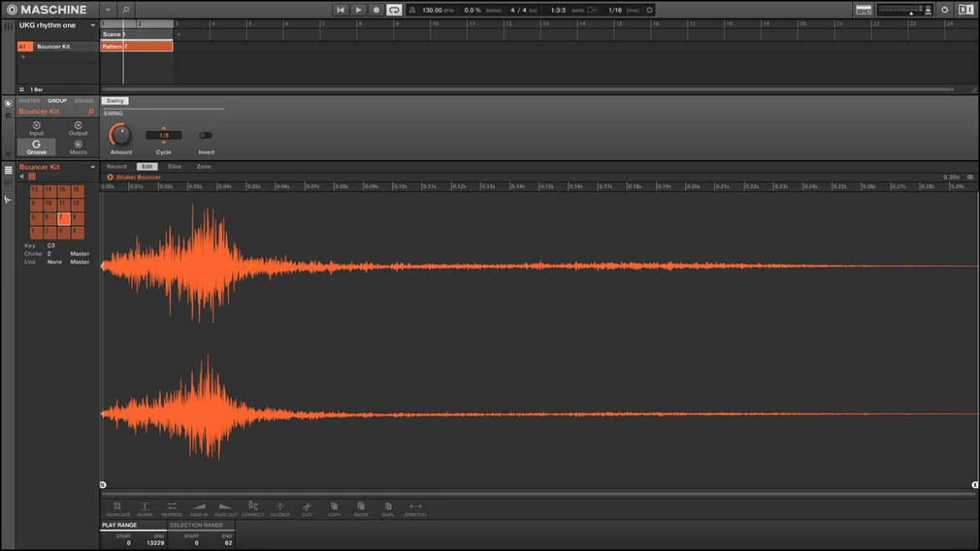This screenshot has height=551, width=980.
Task: Toggle the loop button in the transport
Action: 394,10
